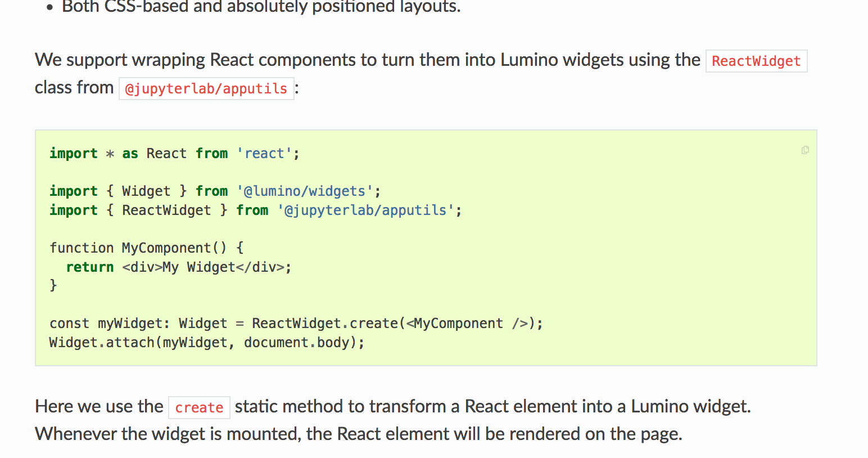Click the import ReactWidget statement
Viewport: 868px width, 458px height.
255,210
